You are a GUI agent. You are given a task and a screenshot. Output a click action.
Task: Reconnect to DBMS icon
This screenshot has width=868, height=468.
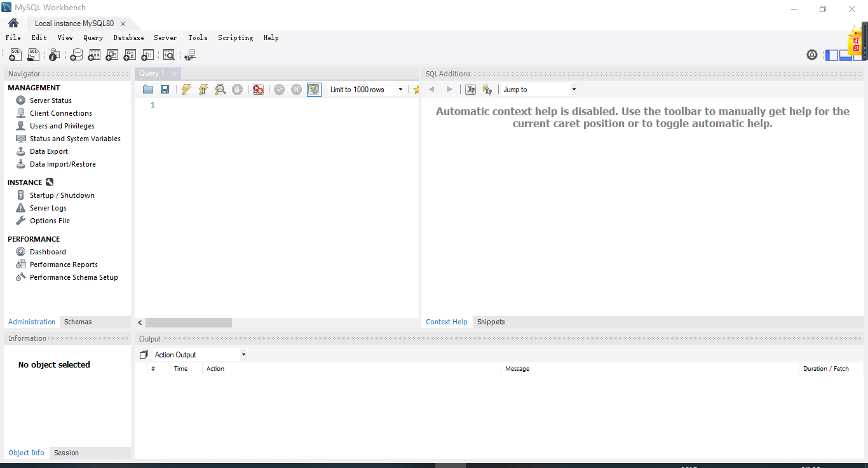point(190,55)
